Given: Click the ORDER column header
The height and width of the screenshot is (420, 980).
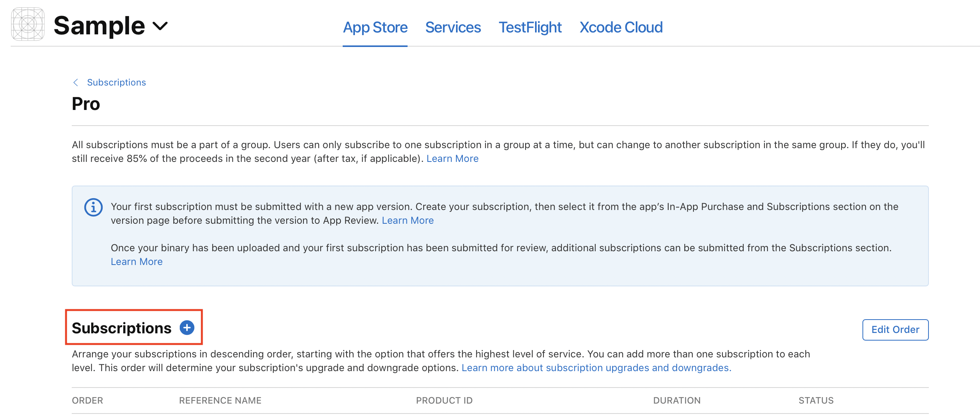Looking at the screenshot, I should pos(87,400).
